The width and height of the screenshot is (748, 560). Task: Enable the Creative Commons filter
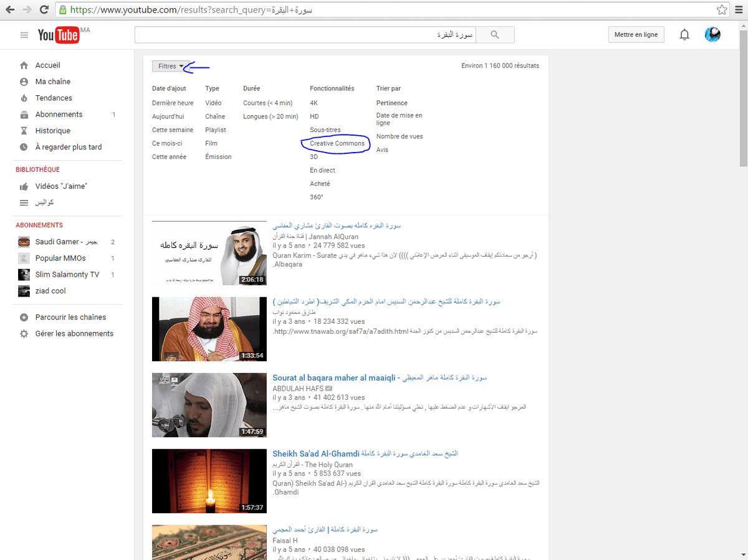coord(337,143)
